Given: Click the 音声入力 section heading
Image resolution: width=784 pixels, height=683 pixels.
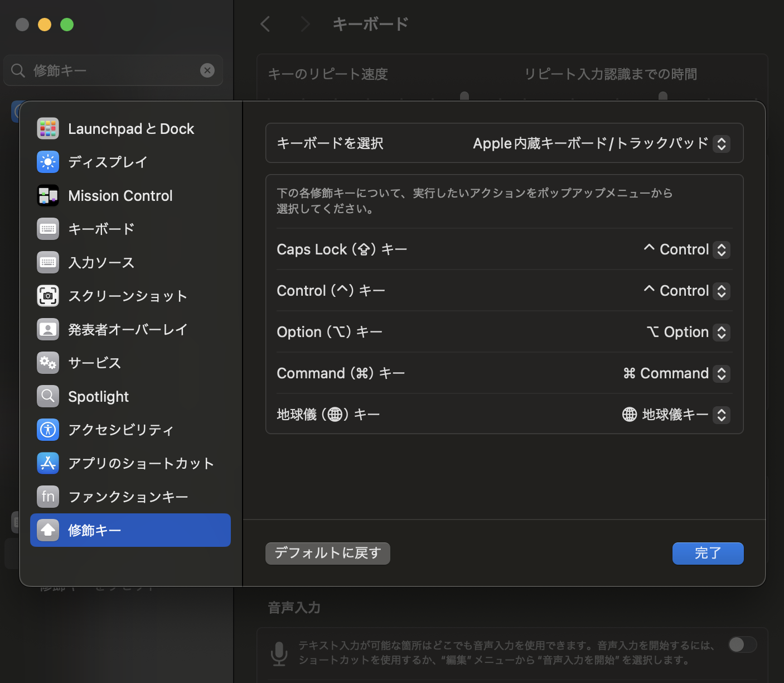Looking at the screenshot, I should pos(294,608).
